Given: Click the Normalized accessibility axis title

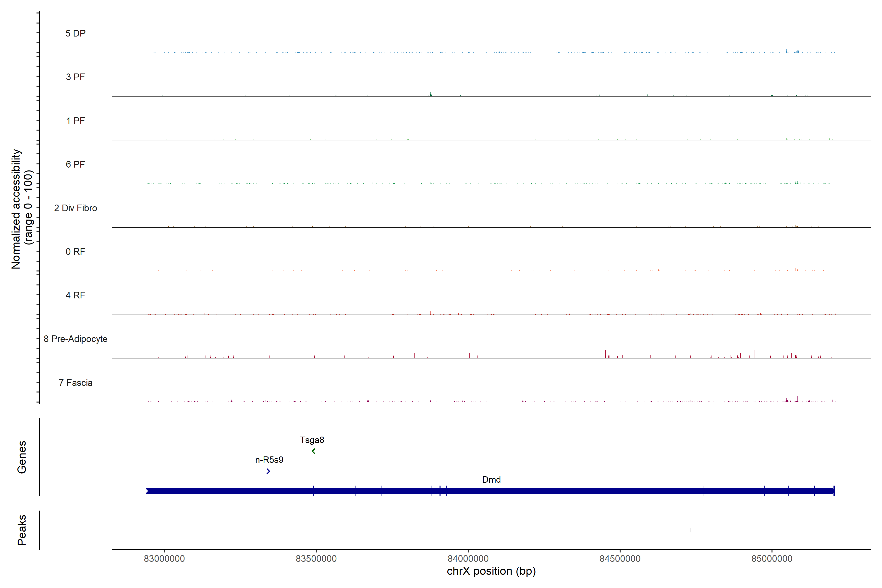Looking at the screenshot, I should (22, 208).
